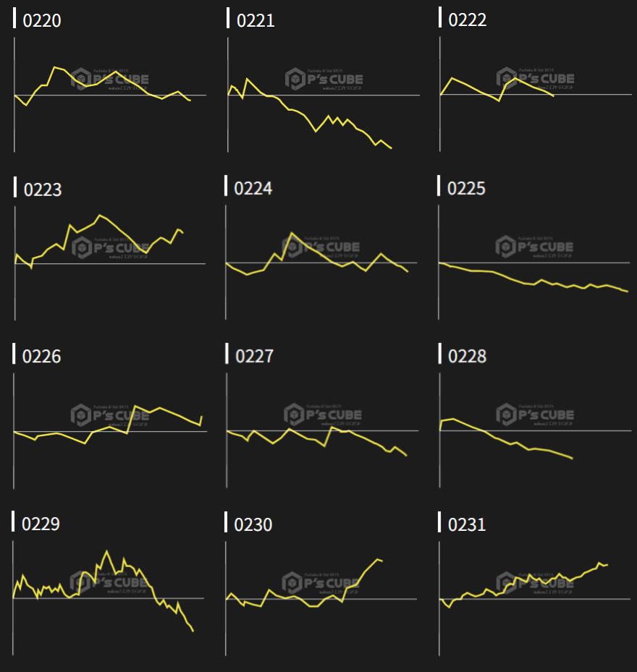The width and height of the screenshot is (637, 672).
Task: Click the 0229 line graph
Action: coord(110,598)
